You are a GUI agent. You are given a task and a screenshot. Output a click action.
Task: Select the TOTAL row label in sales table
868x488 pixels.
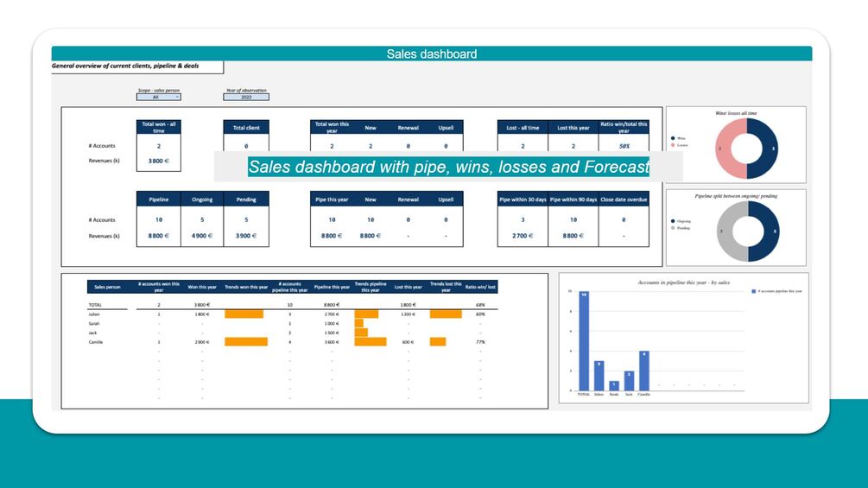[x=95, y=305]
